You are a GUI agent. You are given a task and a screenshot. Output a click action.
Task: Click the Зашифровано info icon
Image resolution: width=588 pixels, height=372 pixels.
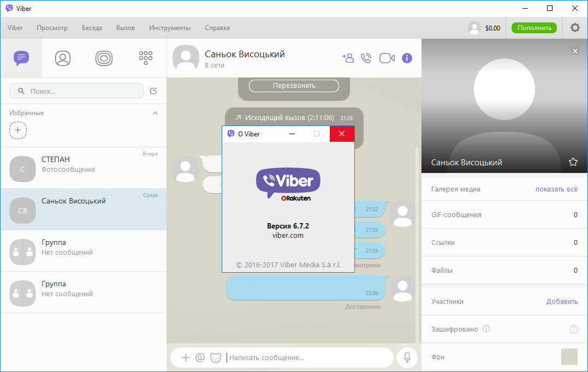click(x=486, y=329)
